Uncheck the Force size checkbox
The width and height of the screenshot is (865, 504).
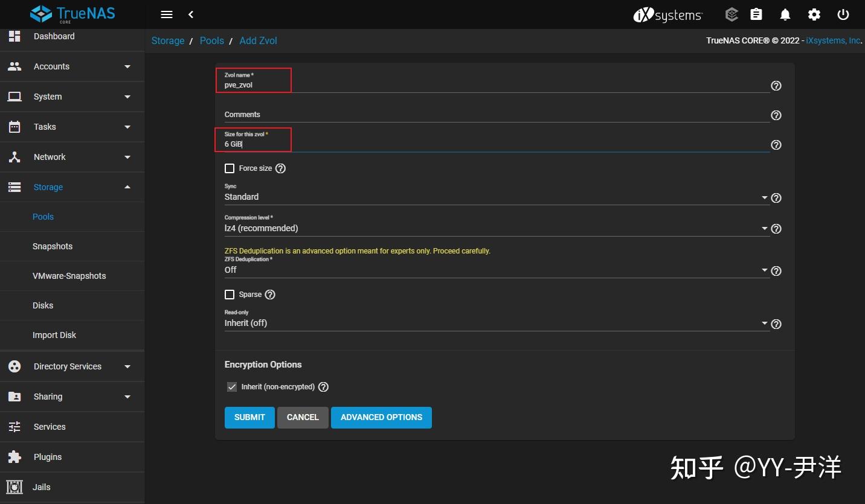(230, 168)
